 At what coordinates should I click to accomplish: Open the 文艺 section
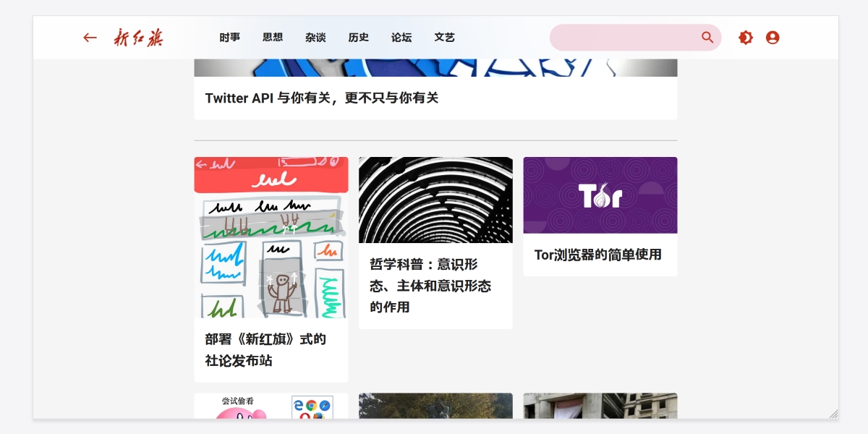[x=444, y=38]
